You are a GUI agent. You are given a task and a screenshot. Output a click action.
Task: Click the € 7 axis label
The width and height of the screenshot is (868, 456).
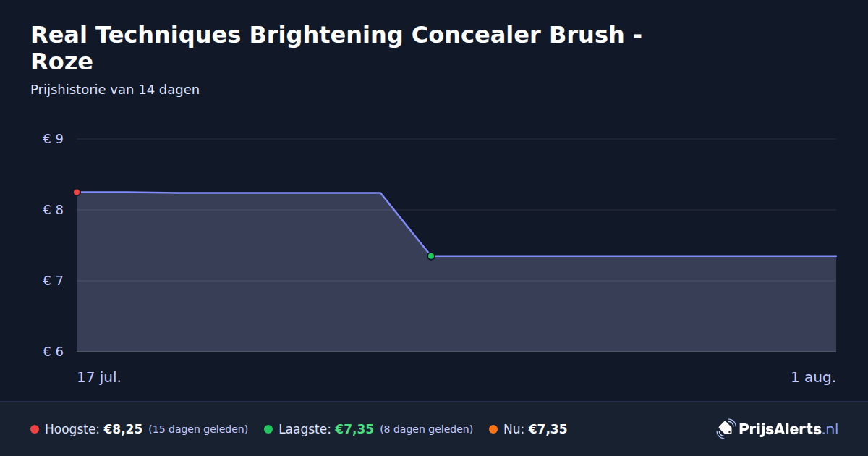click(54, 281)
